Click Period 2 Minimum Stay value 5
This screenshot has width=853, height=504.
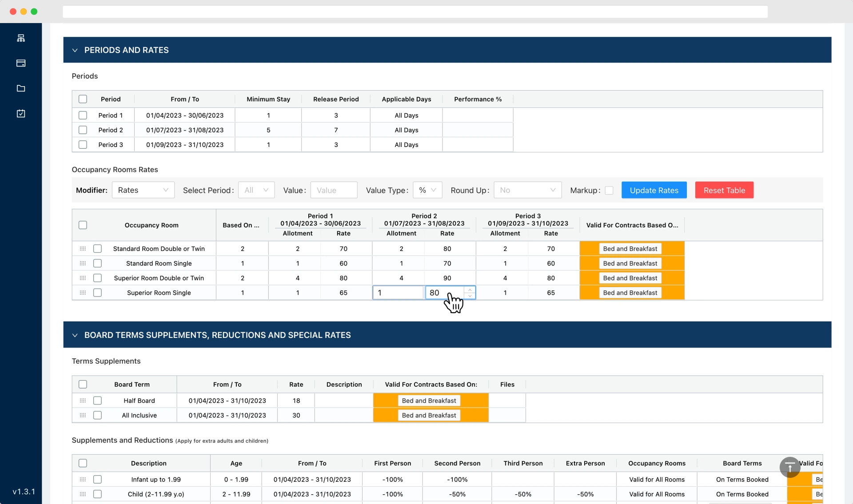pyautogui.click(x=268, y=130)
